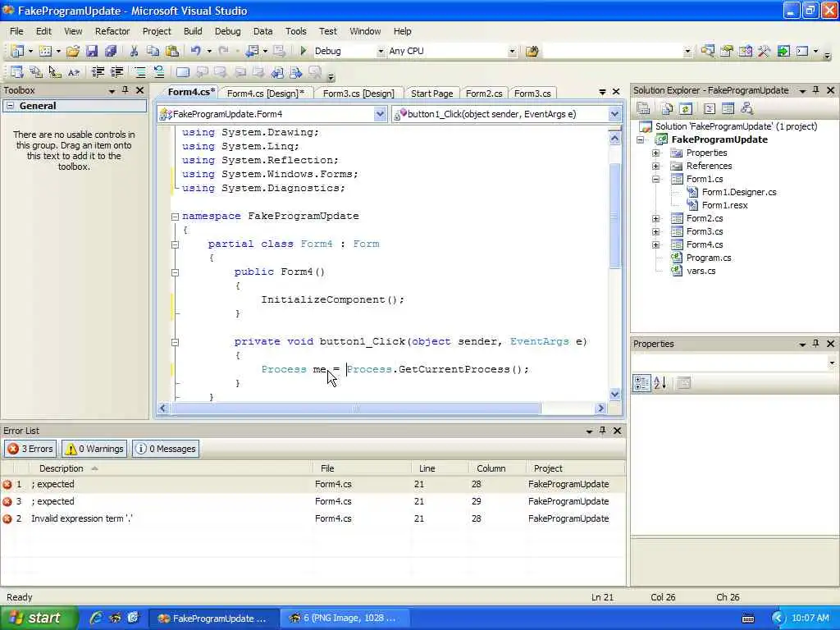Image resolution: width=840 pixels, height=630 pixels.
Task: Sort error list by Line column header
Action: point(441,468)
